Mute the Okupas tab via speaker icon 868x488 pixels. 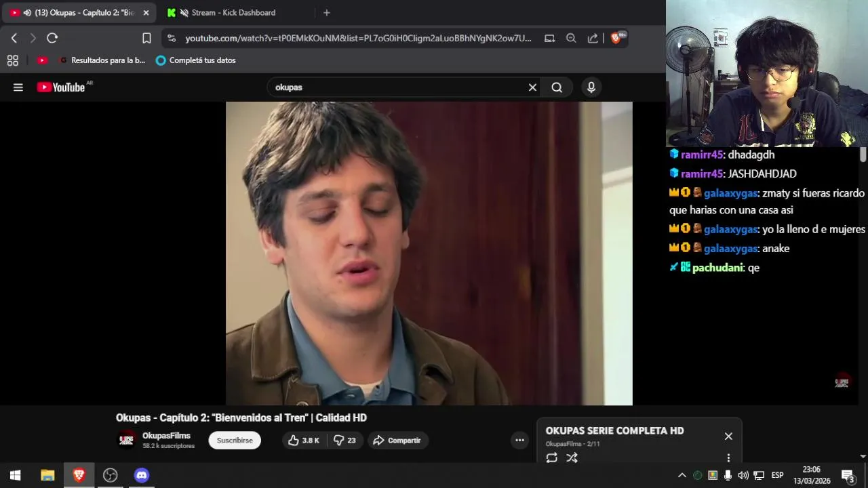[x=27, y=12]
